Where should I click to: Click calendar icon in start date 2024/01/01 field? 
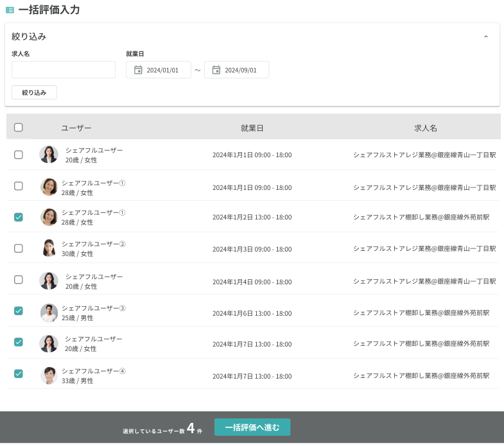pos(138,70)
